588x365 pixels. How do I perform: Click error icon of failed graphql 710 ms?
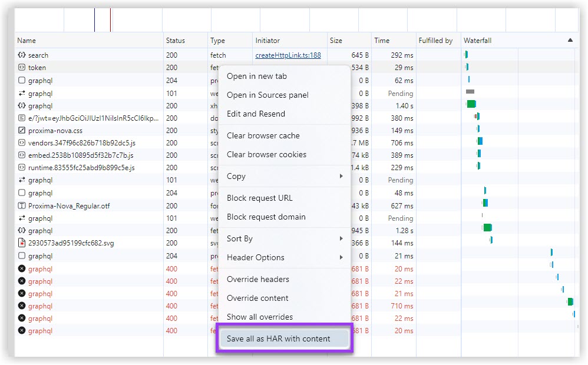coord(22,306)
